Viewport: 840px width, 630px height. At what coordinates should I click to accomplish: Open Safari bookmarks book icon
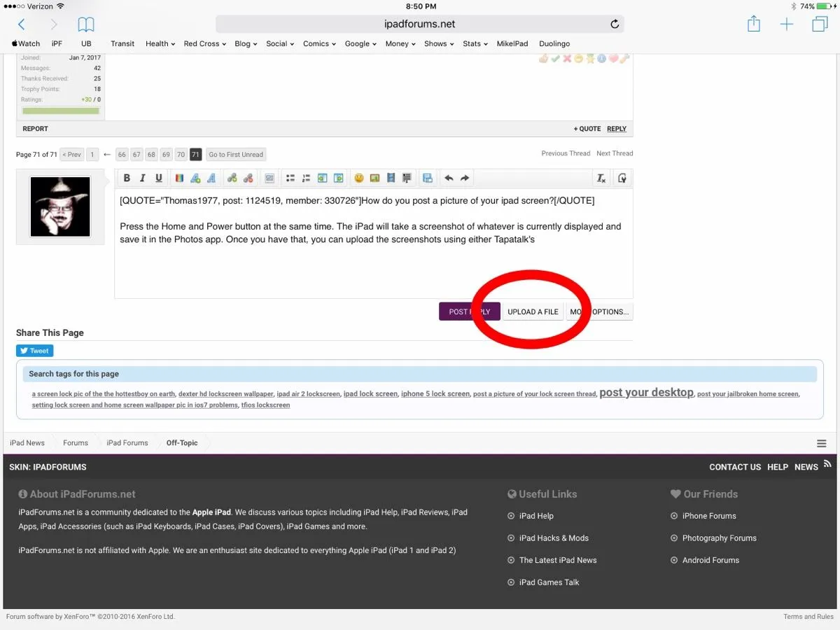click(86, 24)
